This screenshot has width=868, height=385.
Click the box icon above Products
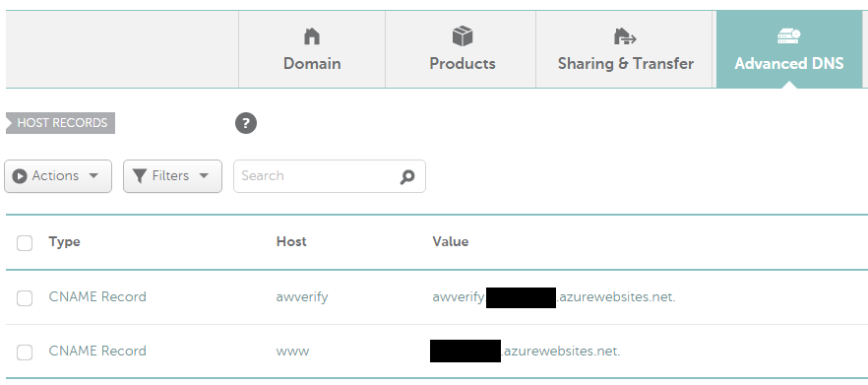(463, 36)
